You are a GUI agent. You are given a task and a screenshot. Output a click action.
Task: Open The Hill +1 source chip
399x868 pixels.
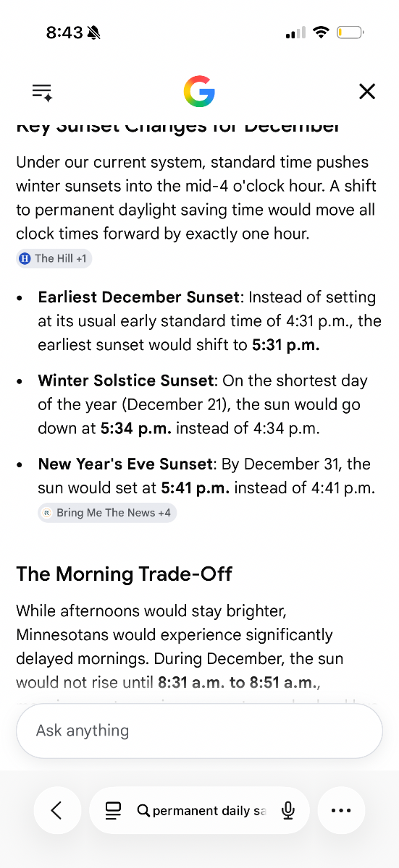(54, 258)
